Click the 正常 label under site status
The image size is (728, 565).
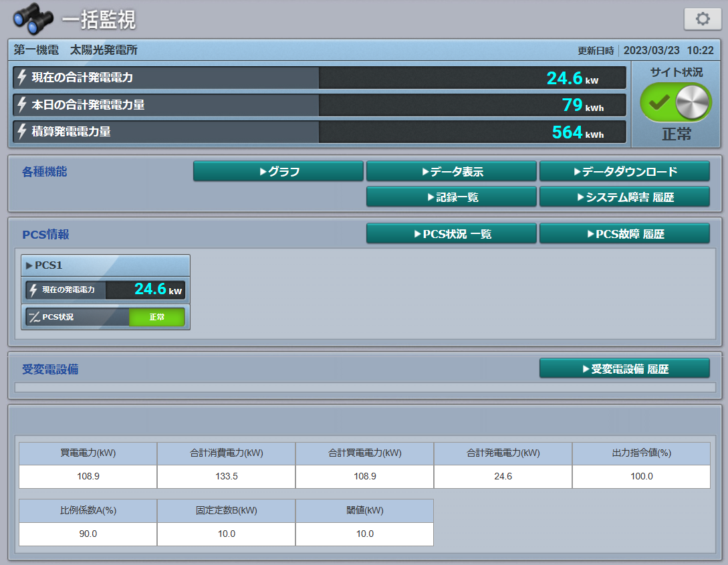pos(677,134)
